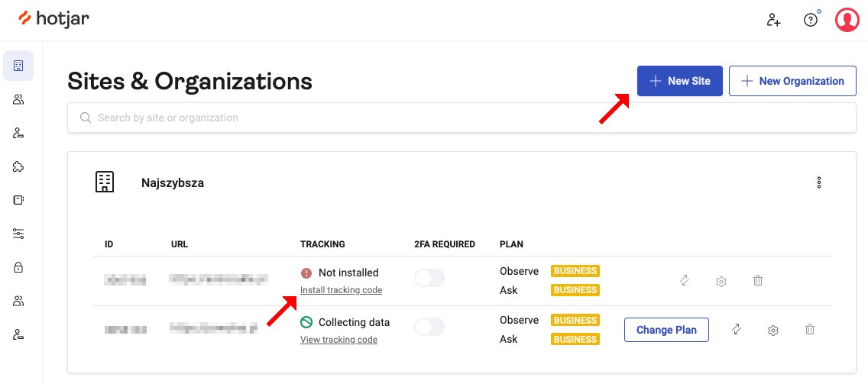Open the invite team member icon
This screenshot has width=868, height=384.
[773, 20]
